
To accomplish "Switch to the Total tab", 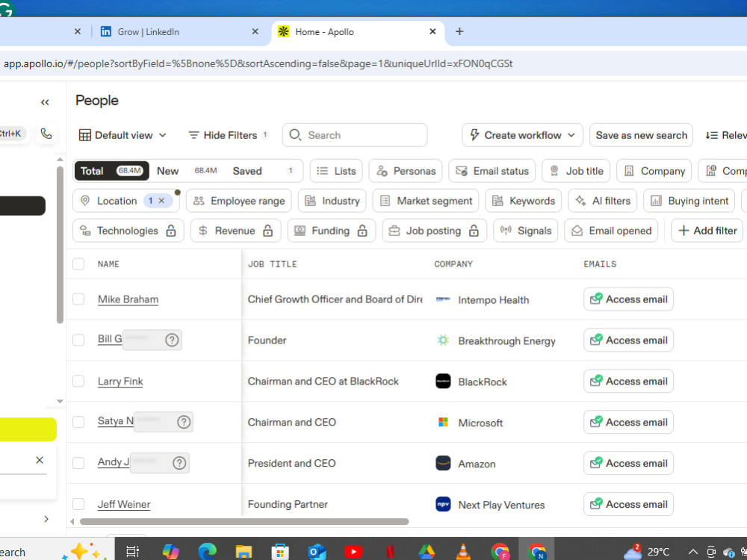I will (111, 171).
